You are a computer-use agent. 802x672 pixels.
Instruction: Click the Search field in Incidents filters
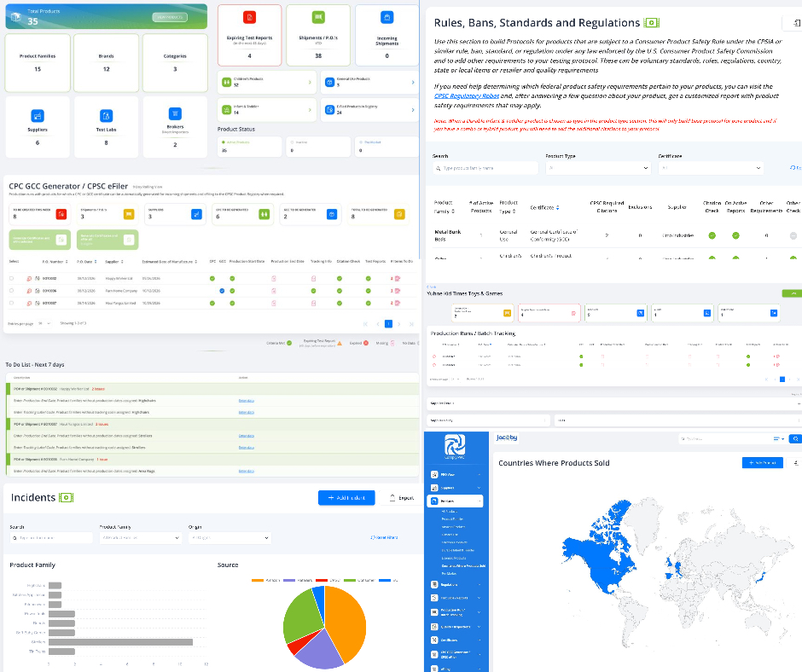(51, 538)
